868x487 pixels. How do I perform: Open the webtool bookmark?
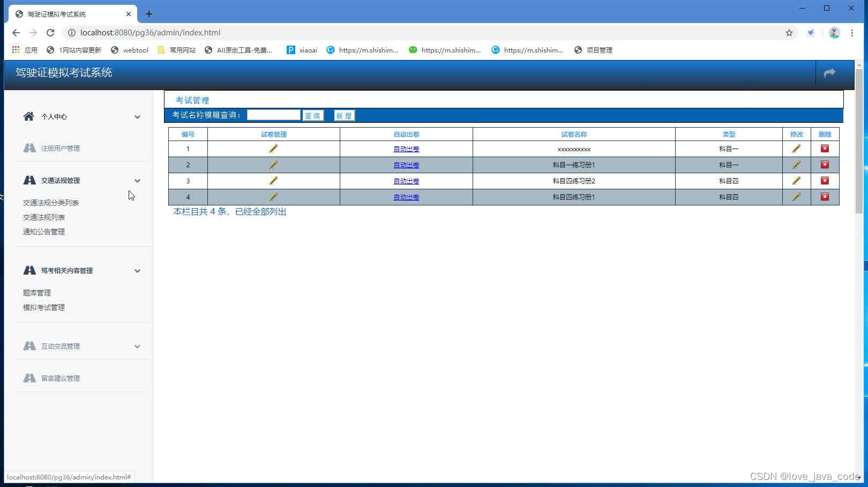(x=130, y=50)
